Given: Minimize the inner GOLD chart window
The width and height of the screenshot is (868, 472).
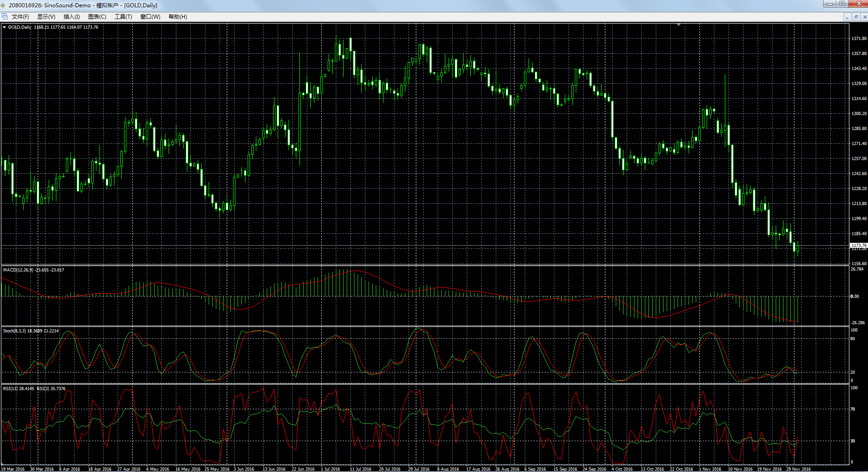Looking at the screenshot, I should [x=847, y=17].
